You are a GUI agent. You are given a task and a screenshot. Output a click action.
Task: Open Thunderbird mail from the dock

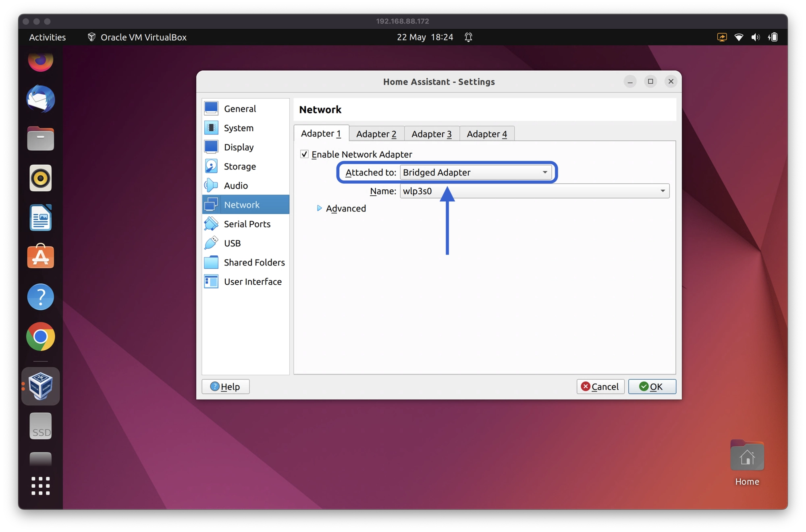point(41,99)
